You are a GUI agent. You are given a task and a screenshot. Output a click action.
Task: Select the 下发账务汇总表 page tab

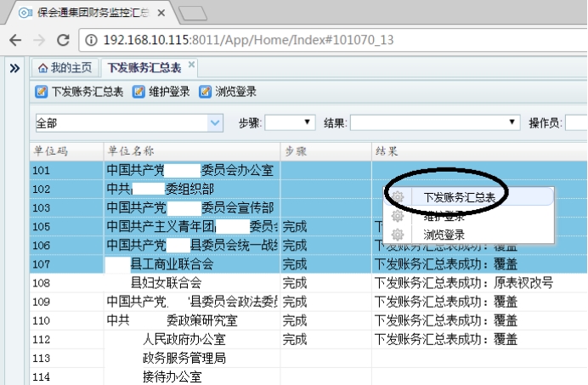pos(149,68)
